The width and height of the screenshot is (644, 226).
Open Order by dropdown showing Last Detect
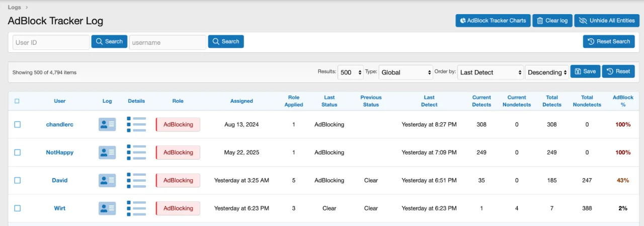491,72
